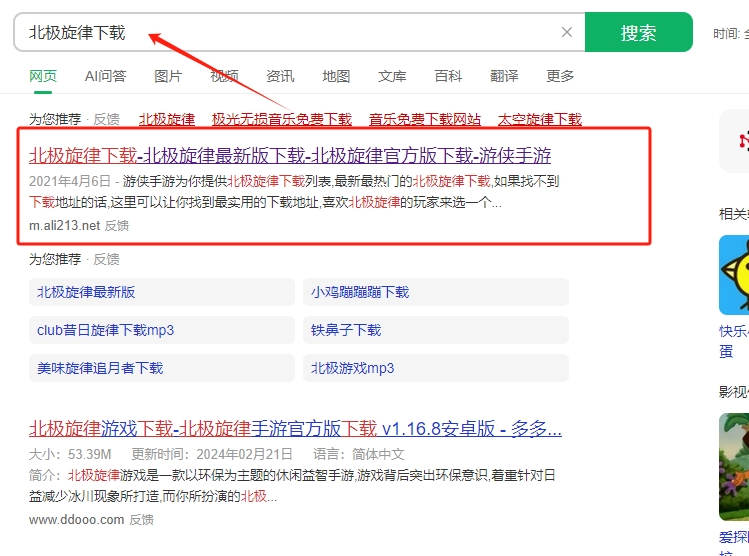Click 反馈 beside the second 为您推荐 label
This screenshot has width=749, height=556.
click(106, 259)
